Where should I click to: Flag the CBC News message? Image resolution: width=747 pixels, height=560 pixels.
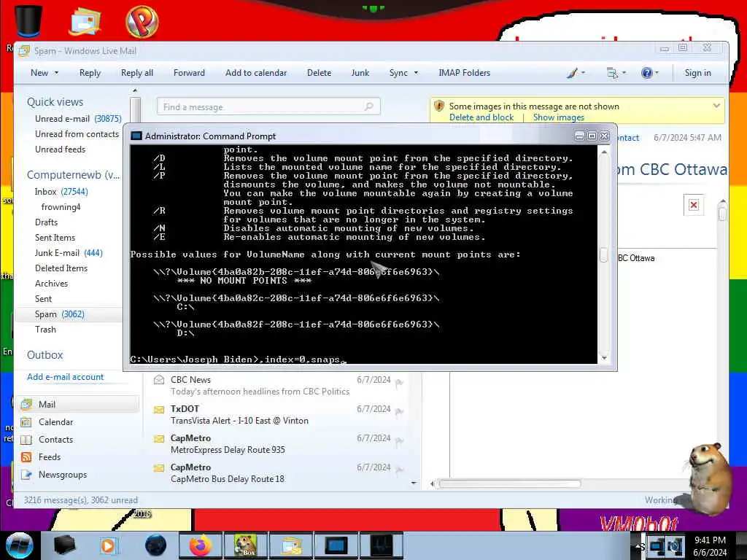click(x=399, y=382)
